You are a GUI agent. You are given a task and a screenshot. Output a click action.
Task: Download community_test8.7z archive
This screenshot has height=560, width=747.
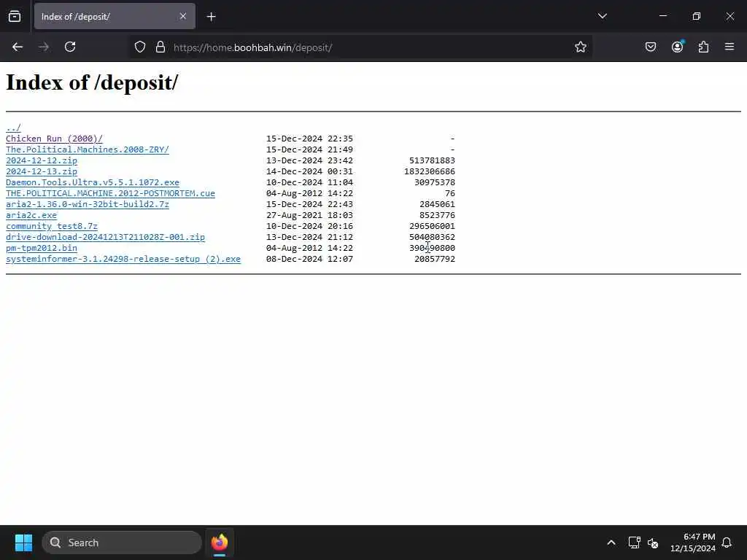point(52,226)
